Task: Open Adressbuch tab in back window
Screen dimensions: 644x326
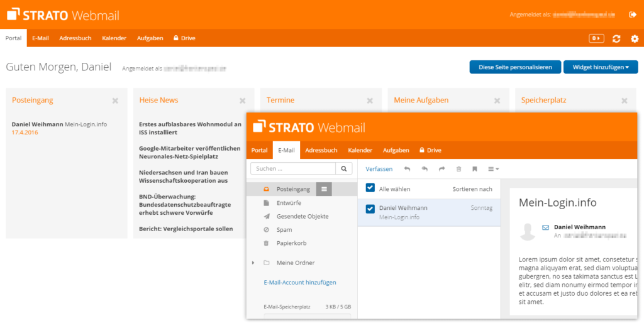Action: [x=75, y=38]
